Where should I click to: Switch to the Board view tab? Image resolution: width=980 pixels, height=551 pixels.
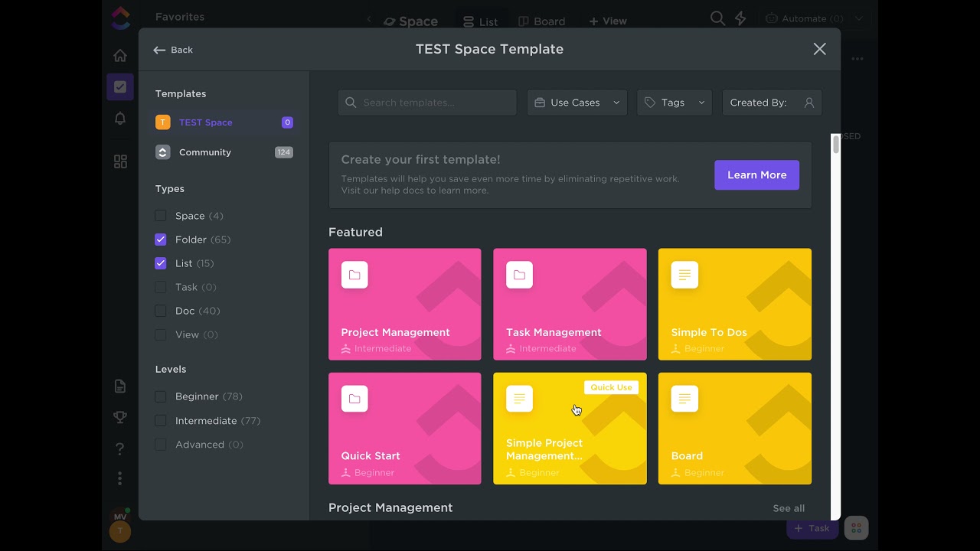[541, 21]
